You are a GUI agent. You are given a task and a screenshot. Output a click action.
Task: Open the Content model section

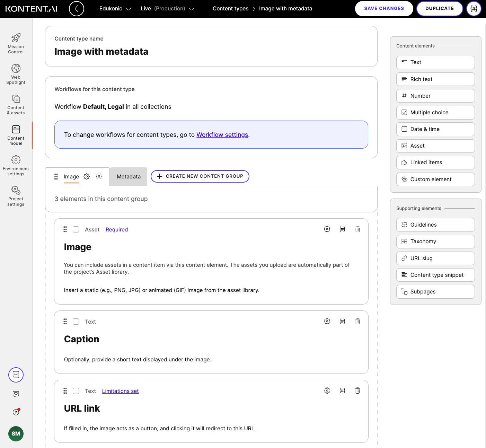[16, 134]
